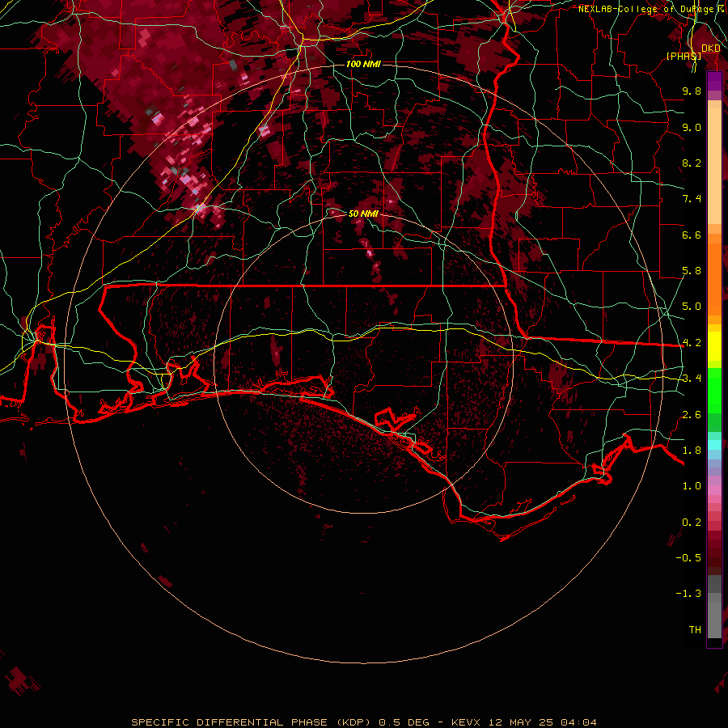728x728 pixels.
Task: Click the 5.0 value on the color scale
Action: tap(692, 307)
